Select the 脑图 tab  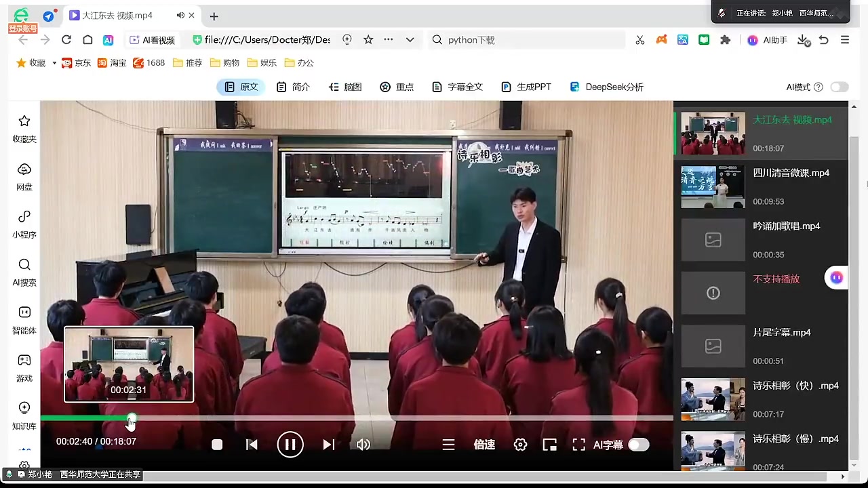345,87
